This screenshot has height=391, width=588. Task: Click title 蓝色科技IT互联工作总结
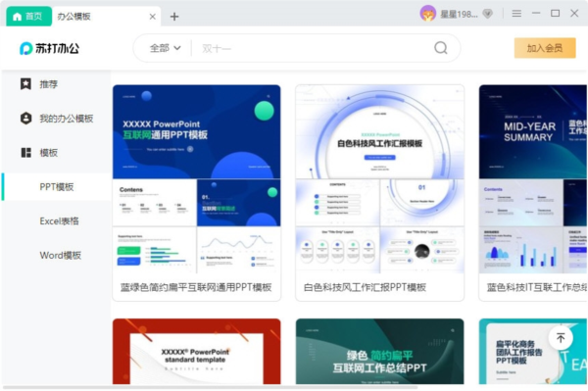point(537,287)
